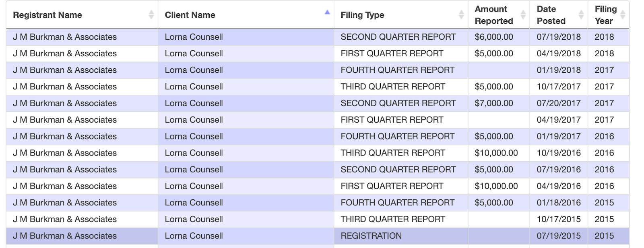Click the date 04/19/2017 cell

pyautogui.click(x=559, y=120)
